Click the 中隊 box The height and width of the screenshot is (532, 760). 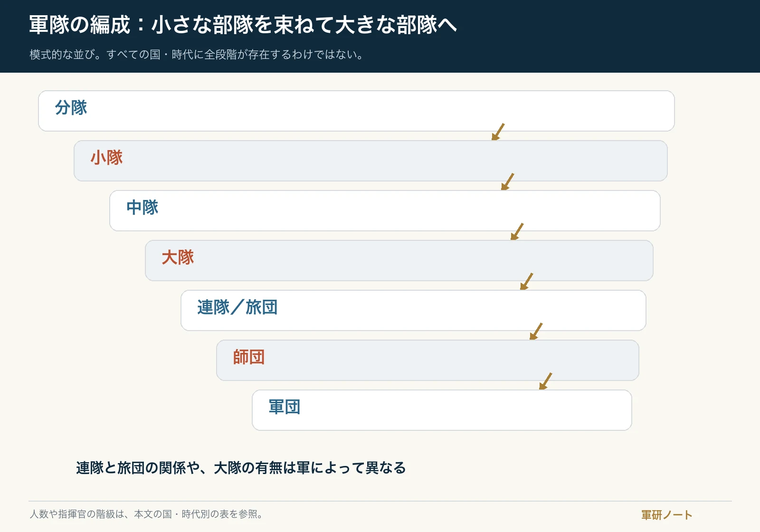click(x=385, y=210)
